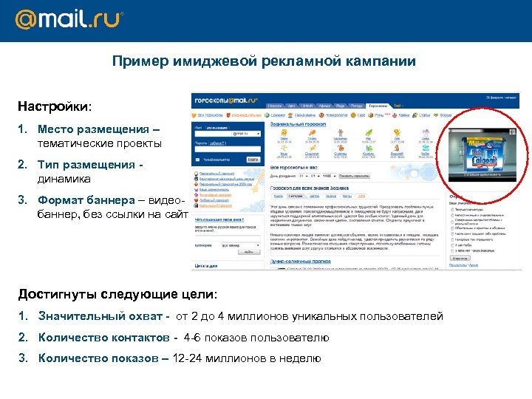Image resolution: width=532 pixels, height=399 pixels.
Task: Select the second radio option in the poll
Action: (452, 215)
